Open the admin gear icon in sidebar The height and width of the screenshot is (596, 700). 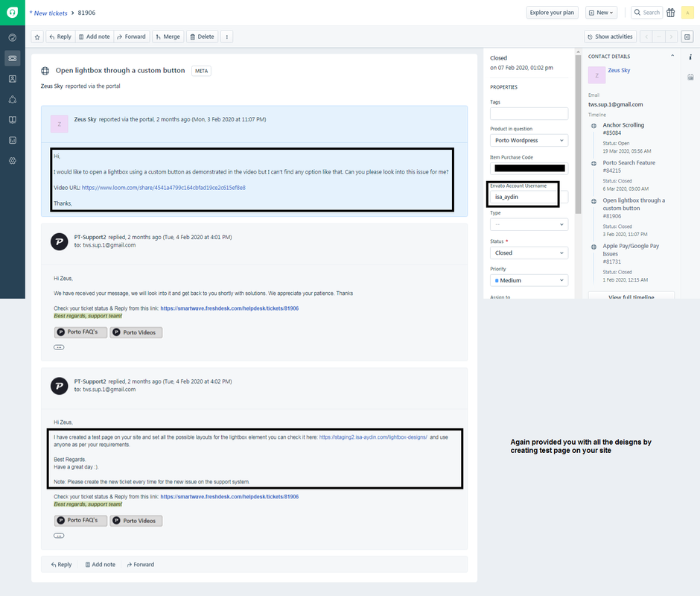(13, 161)
